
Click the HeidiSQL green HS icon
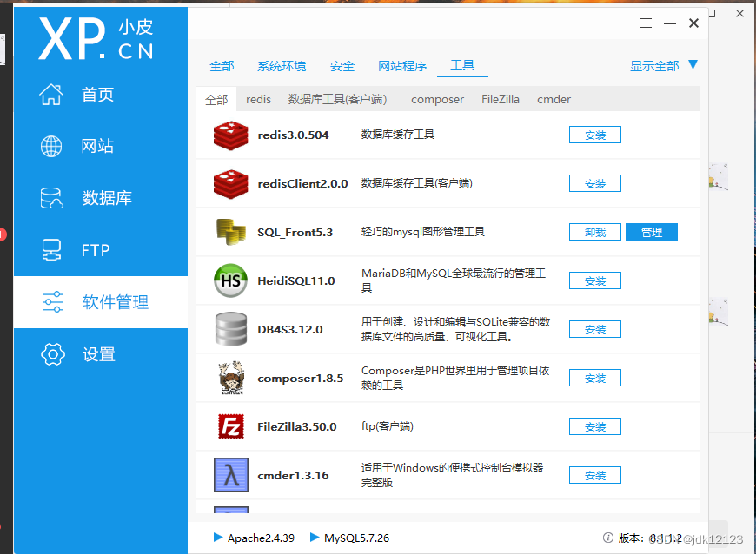[x=230, y=280]
